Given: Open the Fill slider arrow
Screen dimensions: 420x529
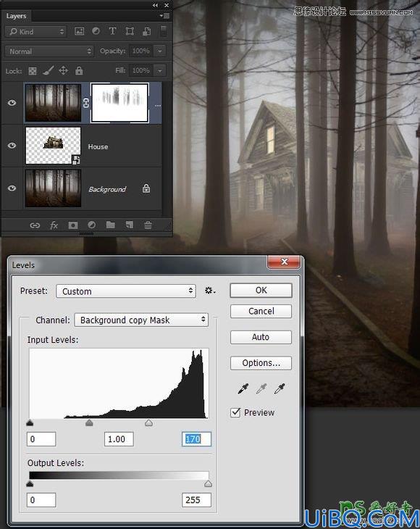Looking at the screenshot, I should coord(160,70).
